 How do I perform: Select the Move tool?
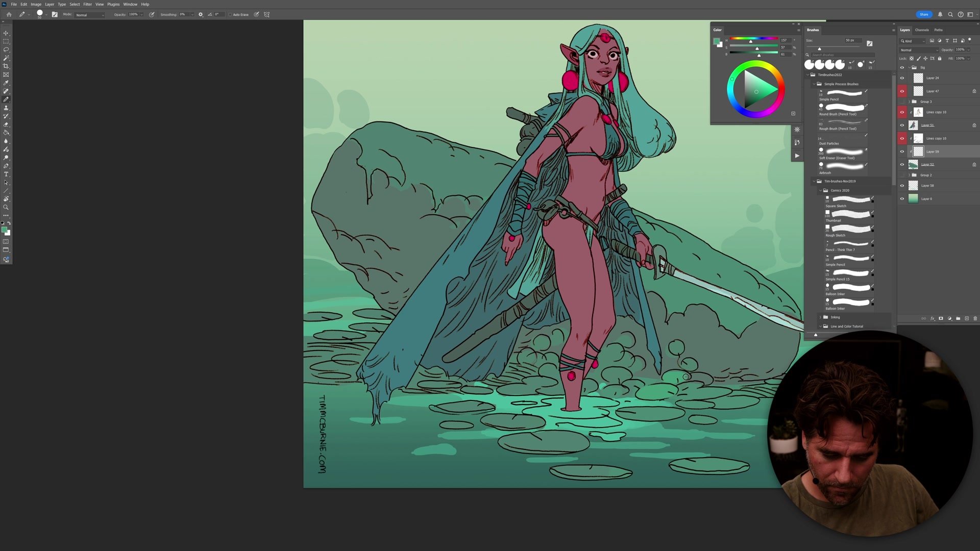point(6,33)
